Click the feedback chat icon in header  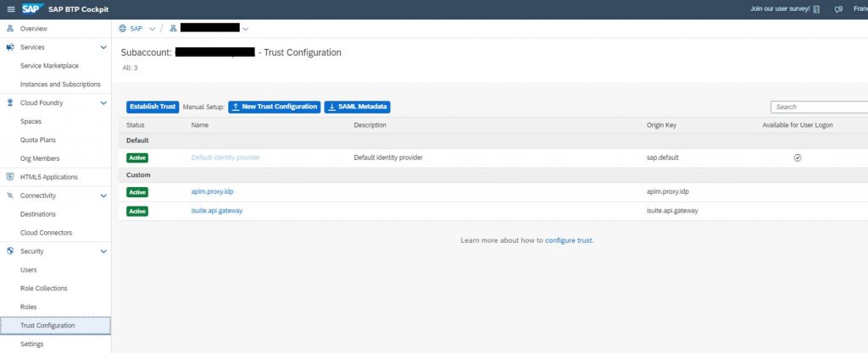838,9
